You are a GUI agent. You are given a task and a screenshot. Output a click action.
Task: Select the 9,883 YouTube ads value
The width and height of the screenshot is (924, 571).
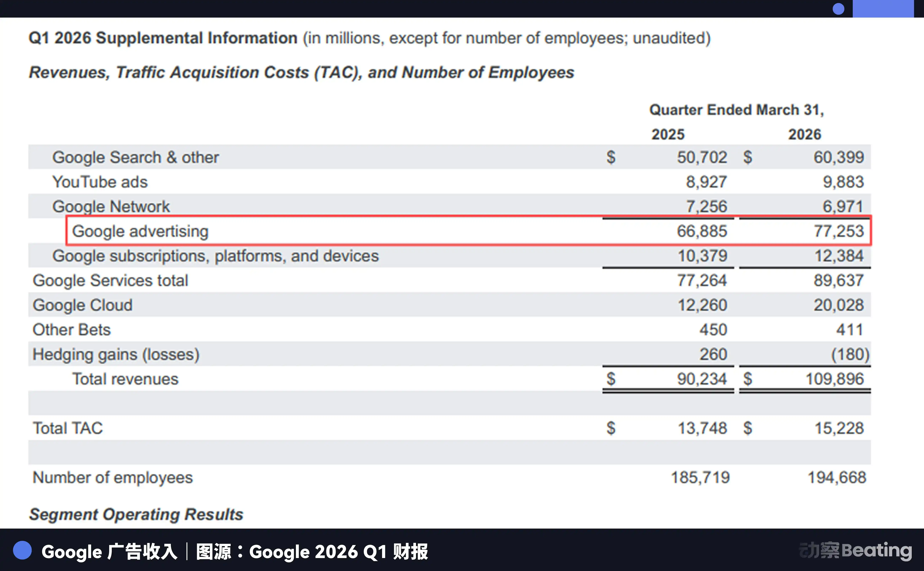[x=843, y=182]
